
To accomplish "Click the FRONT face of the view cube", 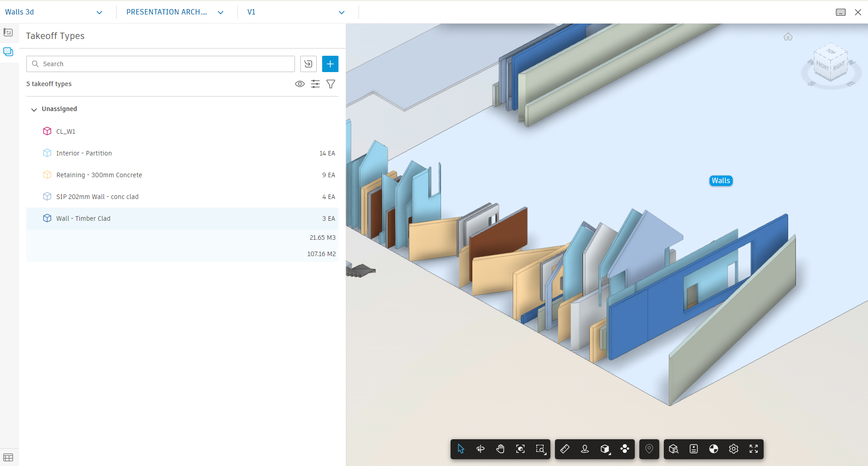I will tap(823, 66).
